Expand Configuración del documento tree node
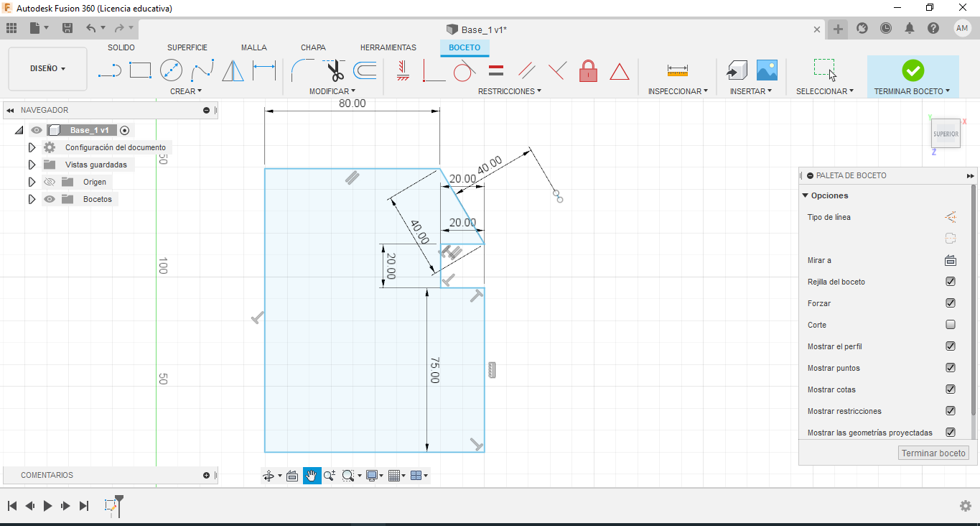 point(32,147)
